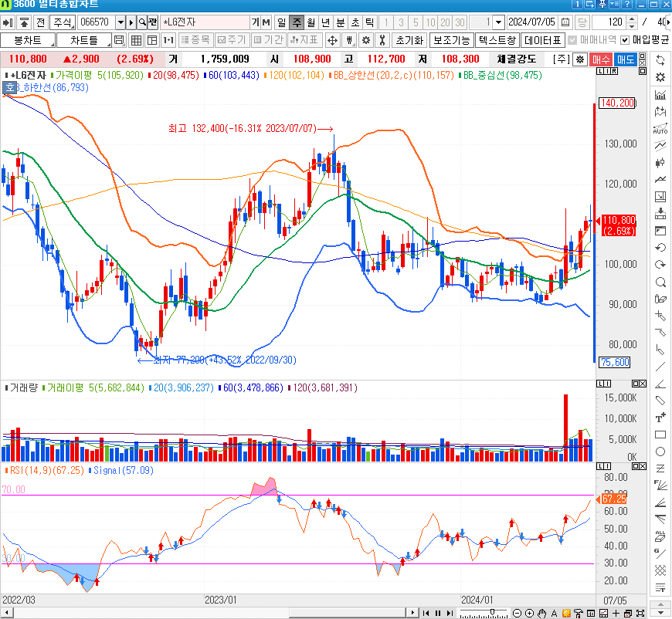Click the save icon in second toolbar

tap(120, 40)
